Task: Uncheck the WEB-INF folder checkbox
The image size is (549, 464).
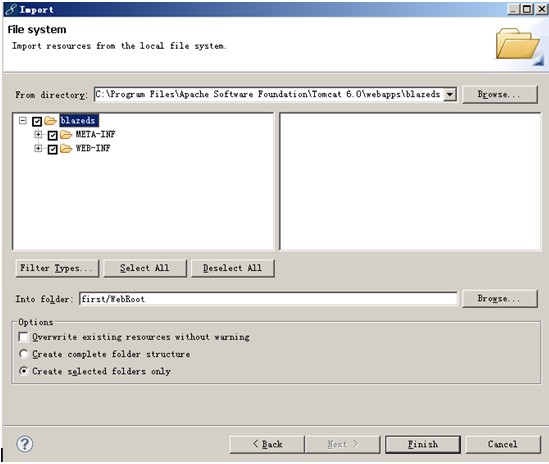Action: coord(53,149)
